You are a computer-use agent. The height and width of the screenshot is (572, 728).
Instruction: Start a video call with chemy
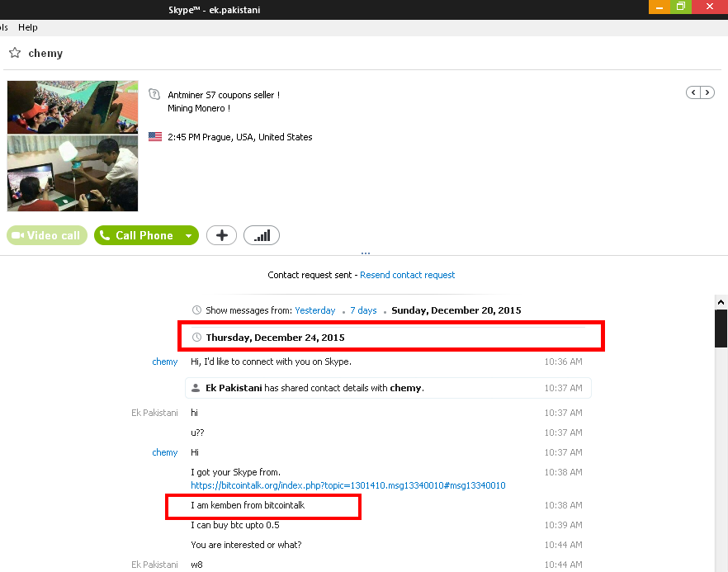tap(47, 235)
